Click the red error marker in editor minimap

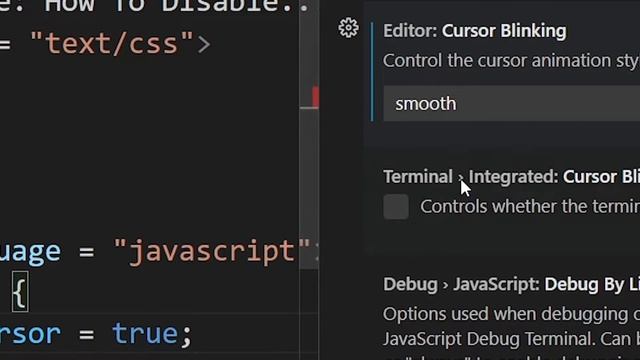pyautogui.click(x=316, y=97)
